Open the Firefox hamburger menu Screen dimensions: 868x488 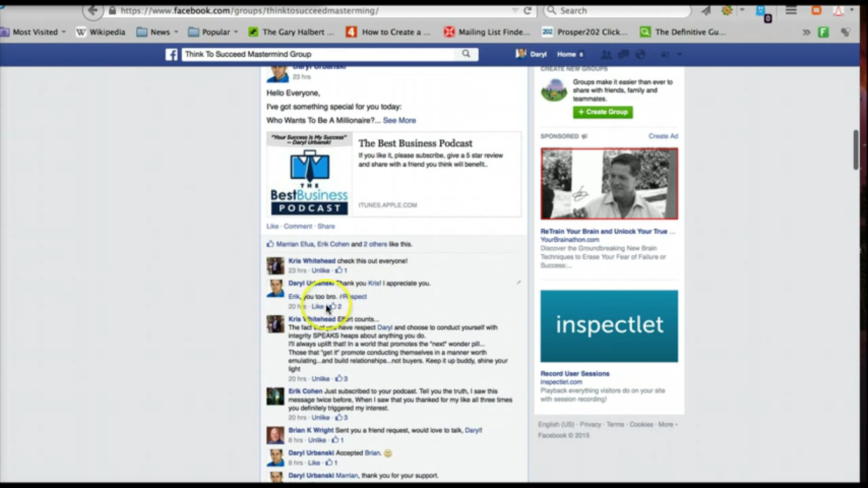click(x=791, y=11)
